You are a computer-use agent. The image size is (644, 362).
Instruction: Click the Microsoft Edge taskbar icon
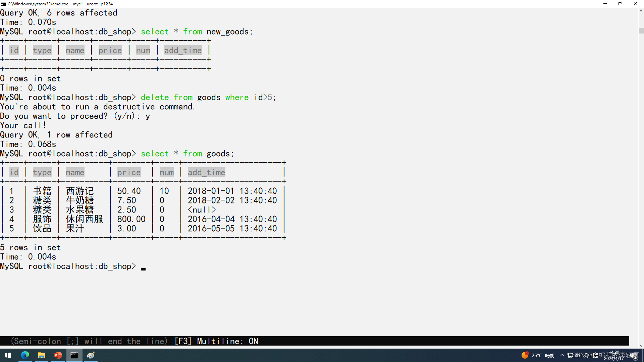click(25, 355)
